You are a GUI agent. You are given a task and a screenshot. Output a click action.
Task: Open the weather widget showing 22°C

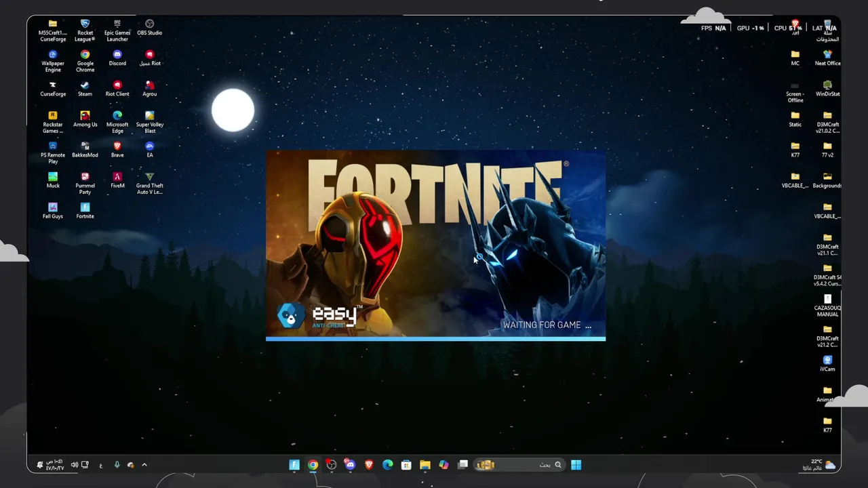819,465
